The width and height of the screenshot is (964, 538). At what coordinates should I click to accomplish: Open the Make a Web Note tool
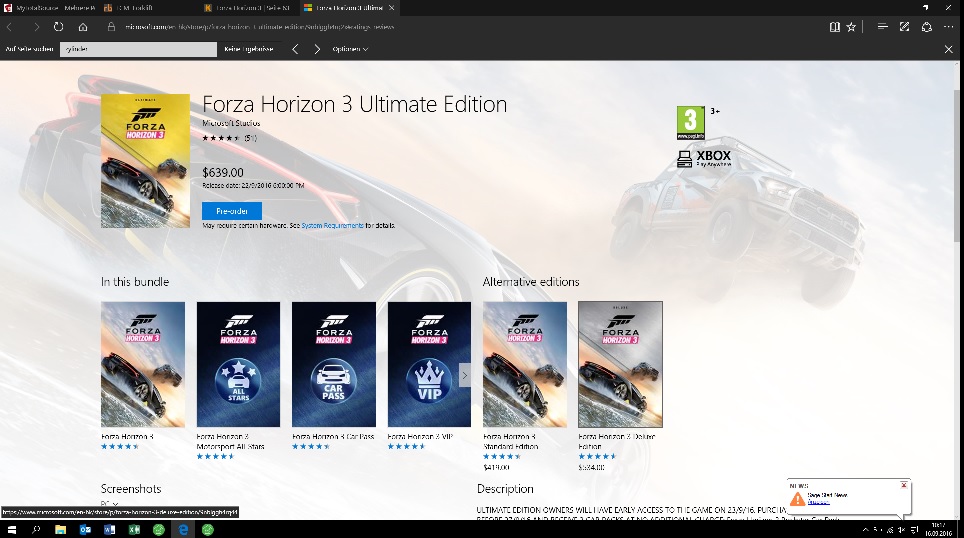pos(904,26)
